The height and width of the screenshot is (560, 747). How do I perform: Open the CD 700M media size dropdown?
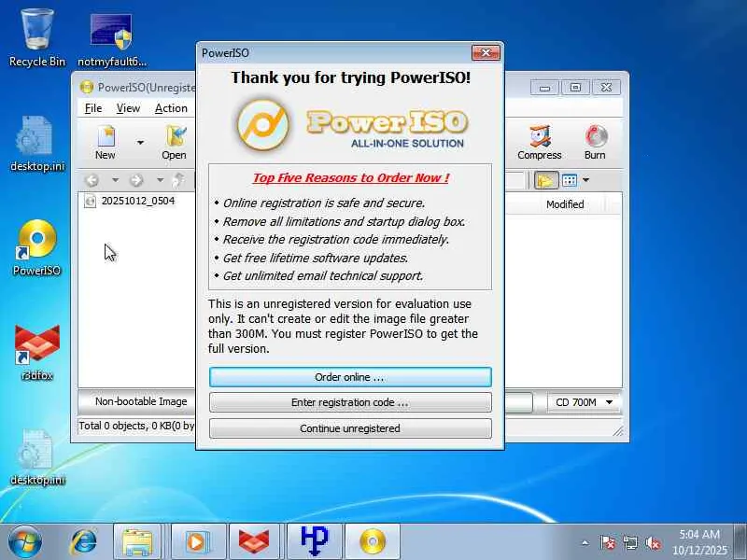585,403
